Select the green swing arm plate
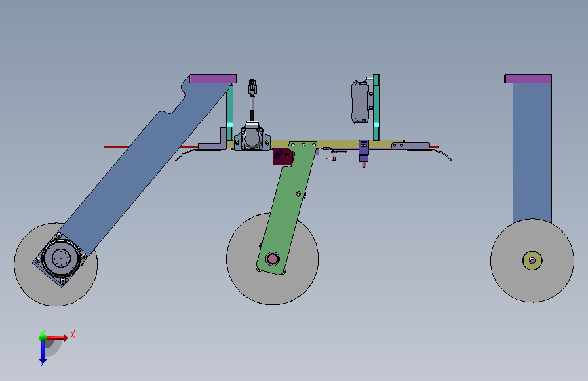 tap(287, 208)
